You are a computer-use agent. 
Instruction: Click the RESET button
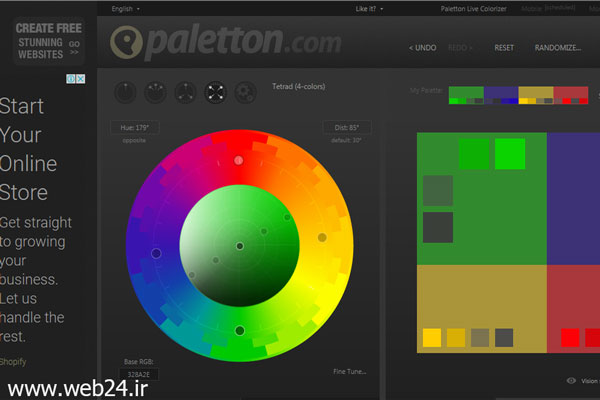pyautogui.click(x=504, y=48)
